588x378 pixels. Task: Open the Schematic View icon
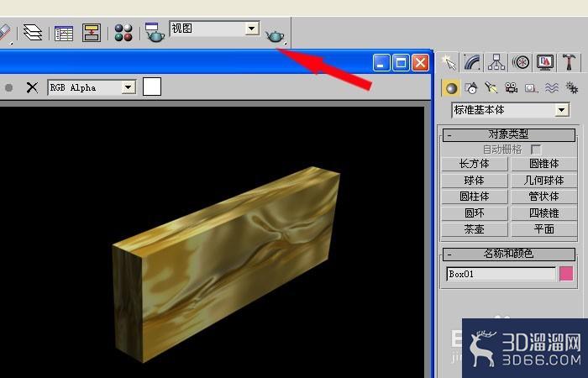(92, 33)
